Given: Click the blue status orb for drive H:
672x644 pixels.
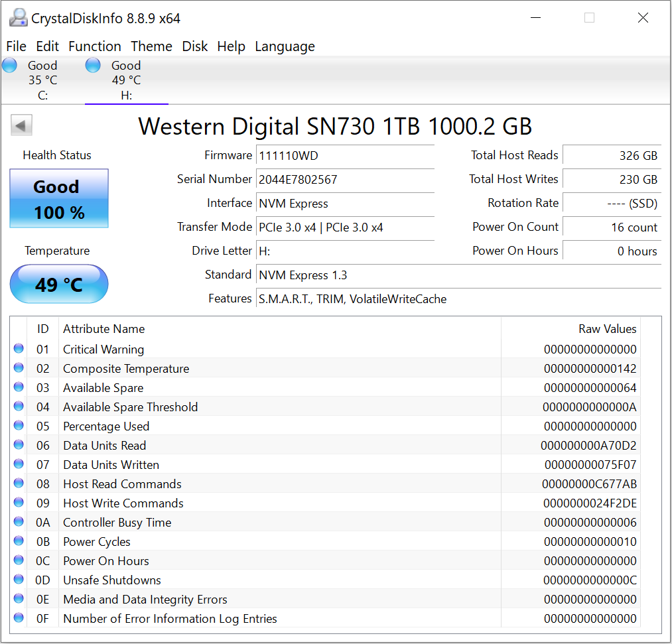Looking at the screenshot, I should point(94,65).
